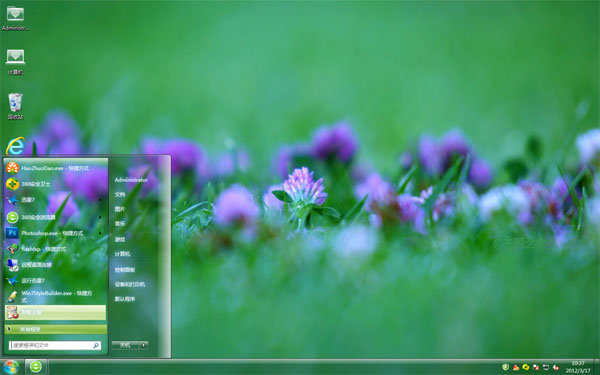Click the network tray icon

[x=546, y=367]
